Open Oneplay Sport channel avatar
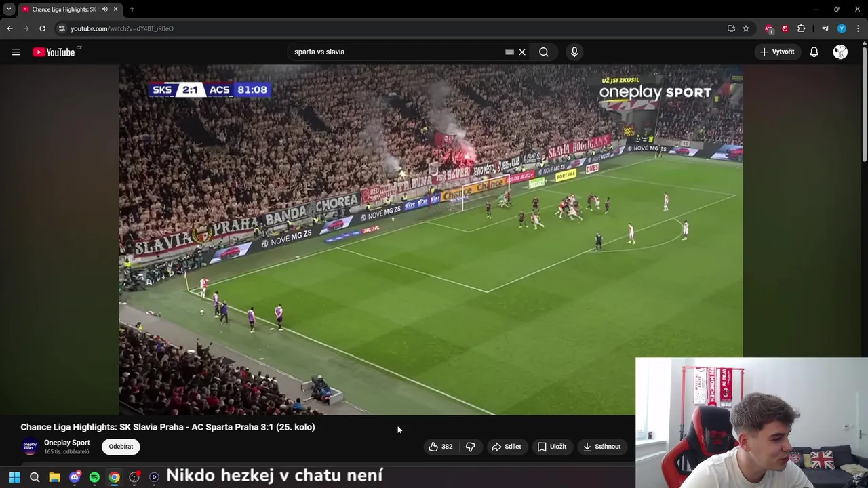The width and height of the screenshot is (868, 488). pos(29,447)
